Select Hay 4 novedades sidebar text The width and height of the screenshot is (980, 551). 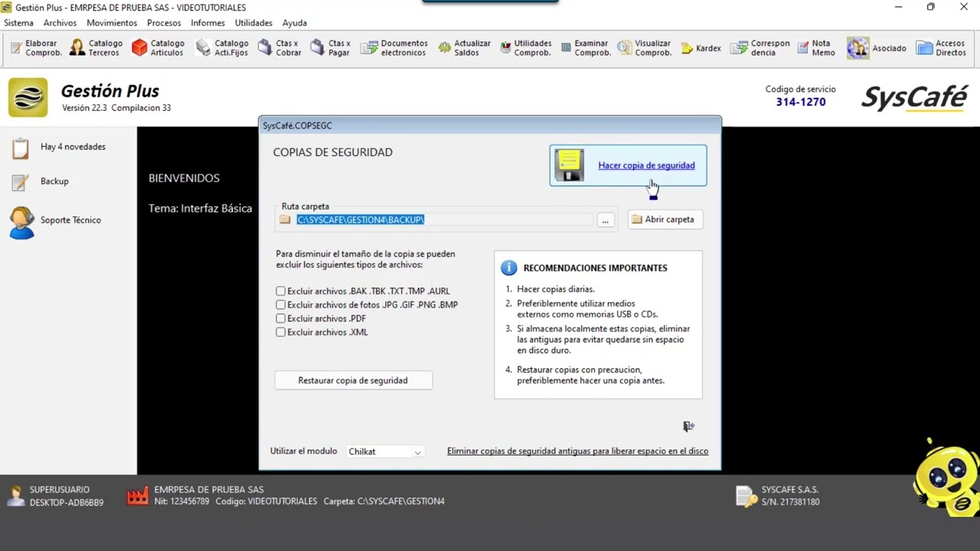[x=73, y=147]
